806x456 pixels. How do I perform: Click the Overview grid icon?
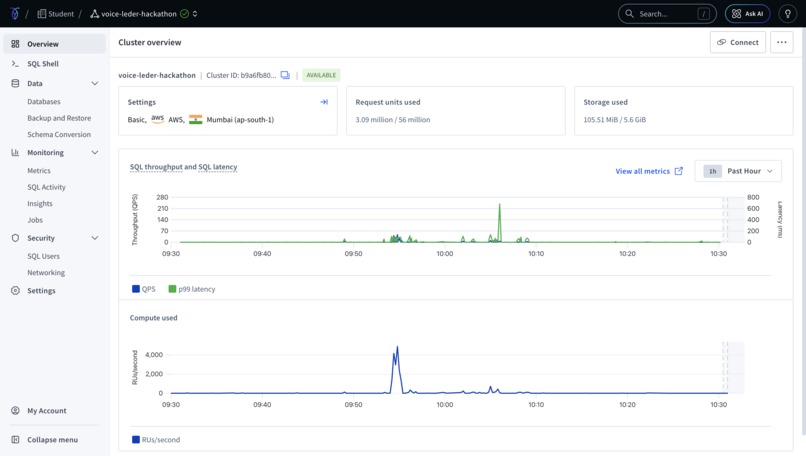(x=15, y=44)
